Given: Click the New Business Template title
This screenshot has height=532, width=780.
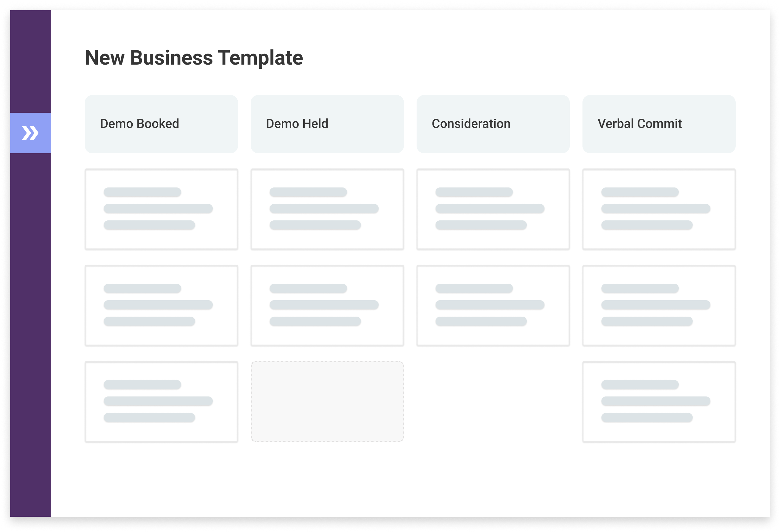Looking at the screenshot, I should (194, 58).
